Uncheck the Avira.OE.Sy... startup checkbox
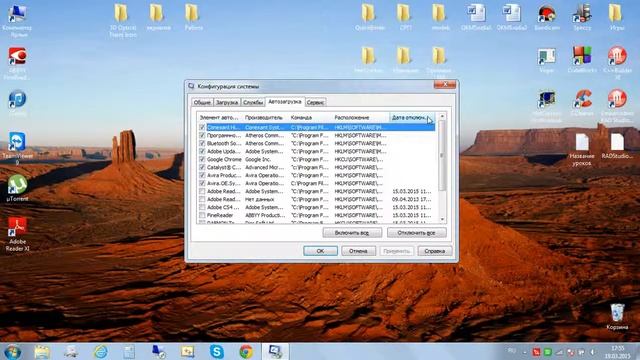 (x=202, y=183)
